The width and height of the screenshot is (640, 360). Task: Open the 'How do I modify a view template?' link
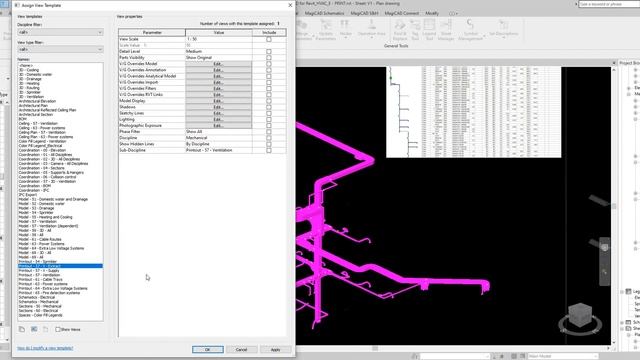(x=45, y=348)
